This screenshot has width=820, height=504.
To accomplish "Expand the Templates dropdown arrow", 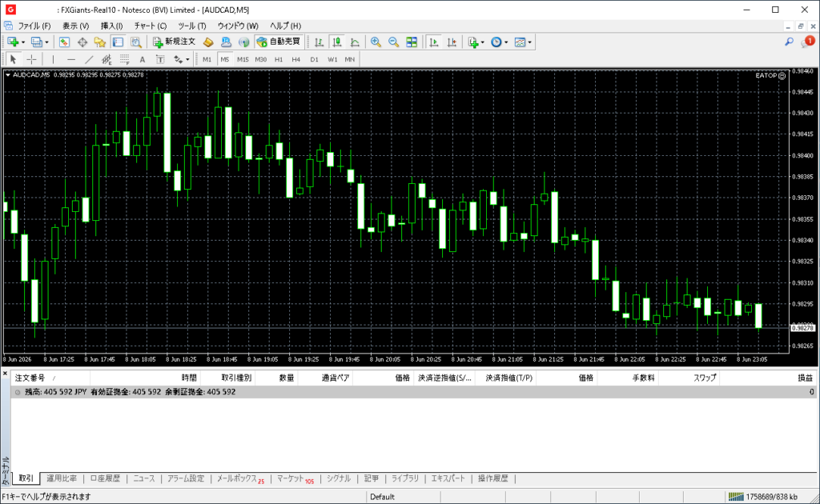I will pyautogui.click(x=530, y=42).
